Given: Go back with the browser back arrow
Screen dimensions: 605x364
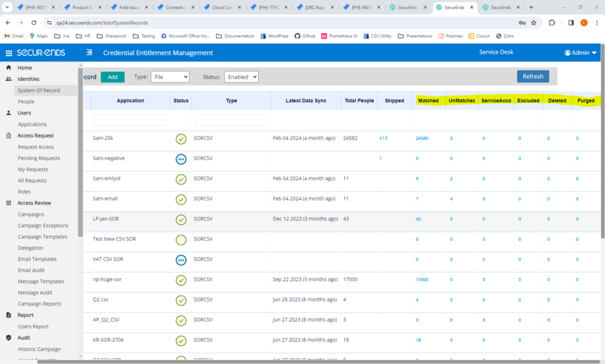Looking at the screenshot, I should [8, 23].
